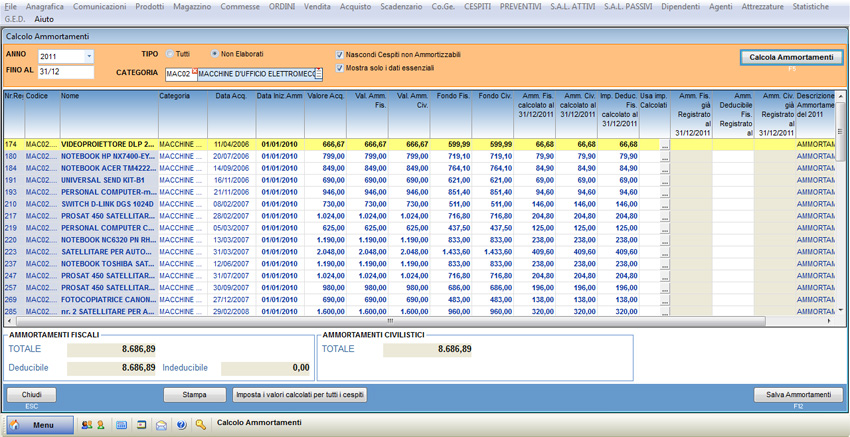Click the ellipsis button in VIDEOPROIETTORE row

coord(665,146)
